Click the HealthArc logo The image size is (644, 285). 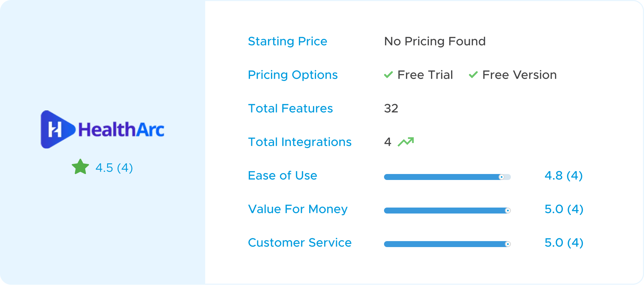[102, 129]
